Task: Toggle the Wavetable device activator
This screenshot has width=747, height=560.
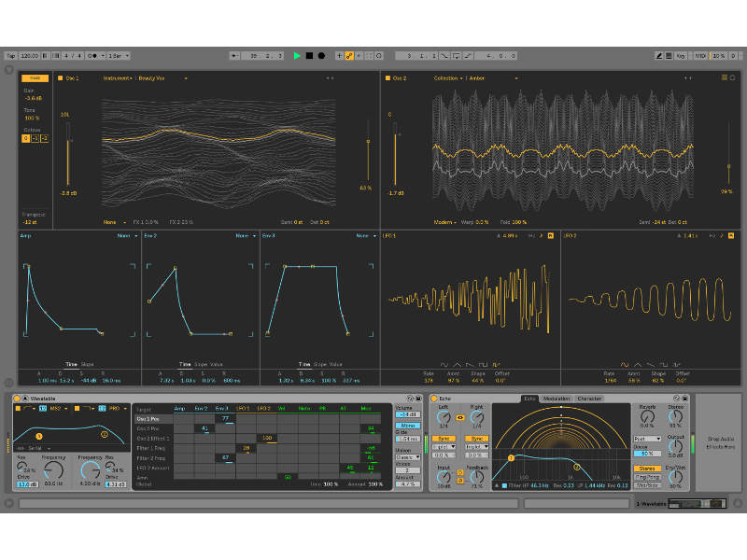Action: pos(17,399)
